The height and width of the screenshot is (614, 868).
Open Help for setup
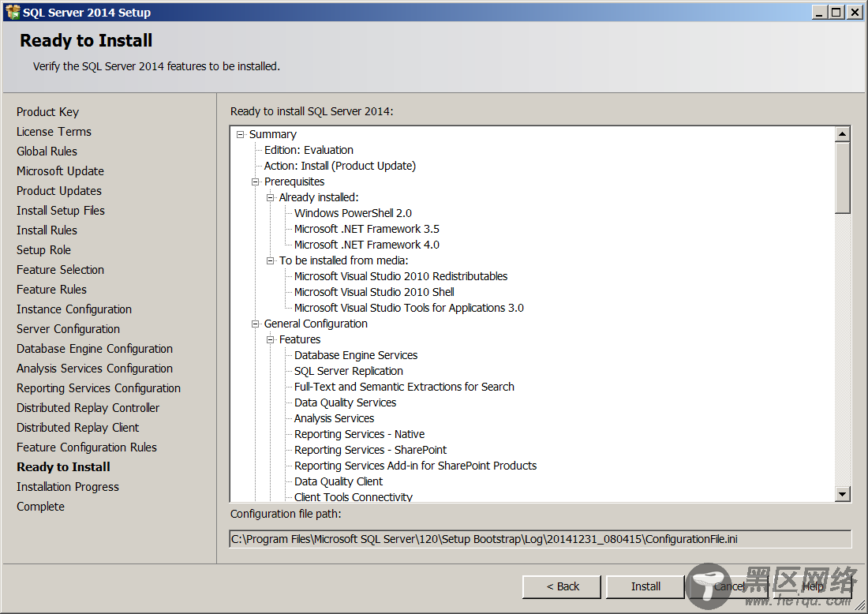tap(813, 586)
